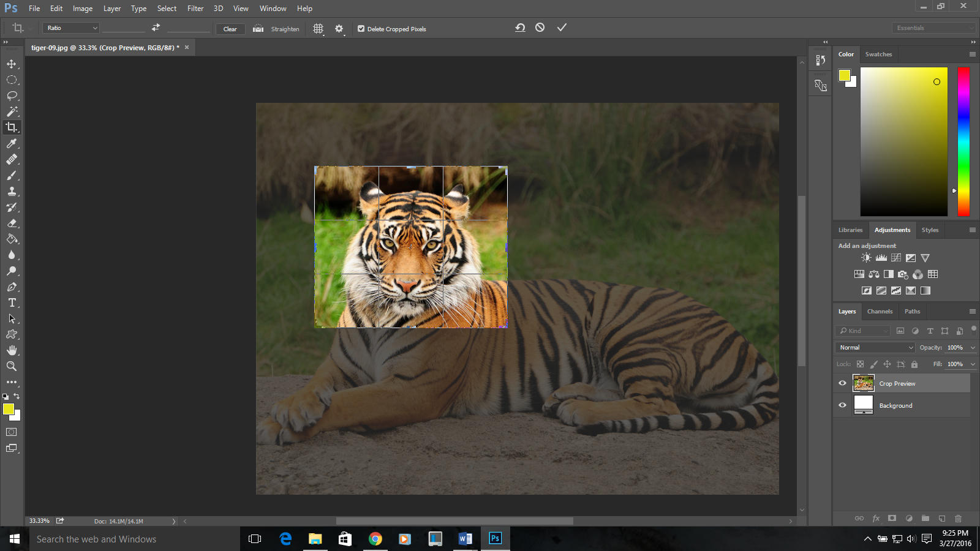Select the Type tool
The width and height of the screenshot is (980, 551).
[12, 302]
